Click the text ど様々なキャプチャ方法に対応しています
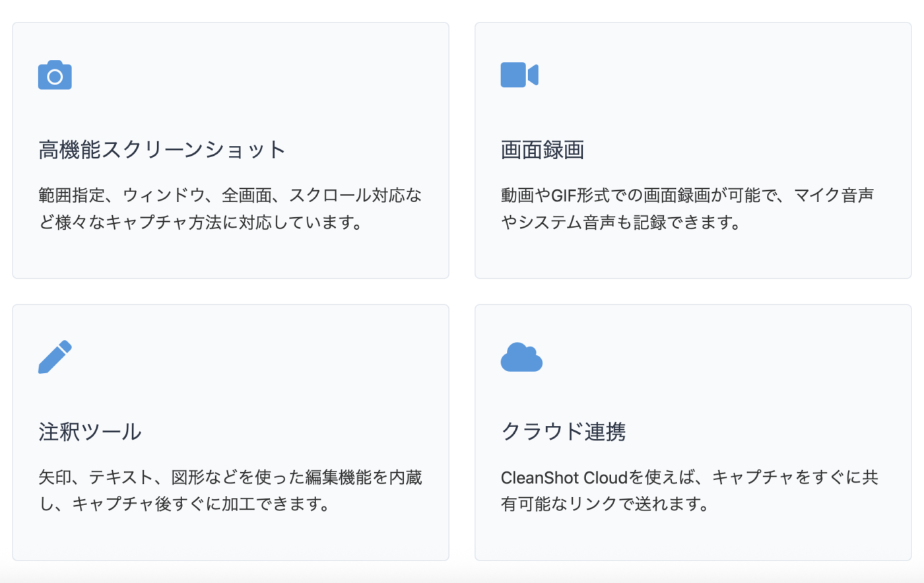The width and height of the screenshot is (924, 583). click(201, 223)
